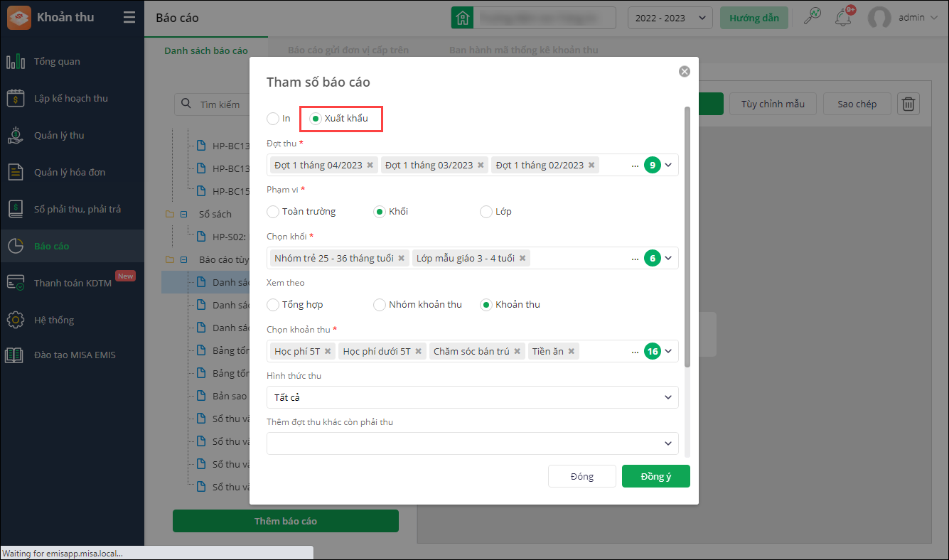Click the green 16 count badge
The width and height of the screenshot is (949, 560).
point(653,351)
